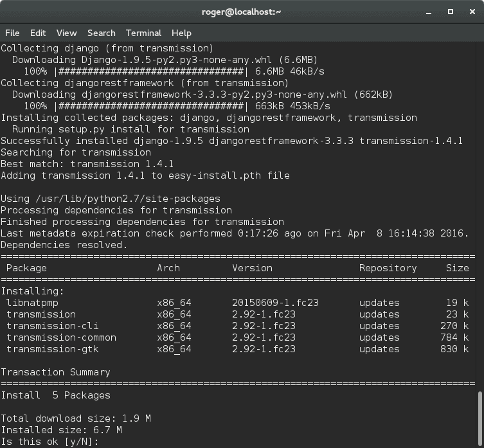Click the 'Using /usr/lib/python2.7/site-packages' line

(x=111, y=199)
